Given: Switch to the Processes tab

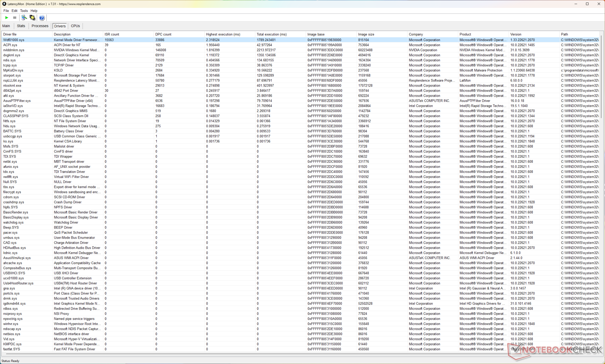Looking at the screenshot, I should tap(40, 26).
